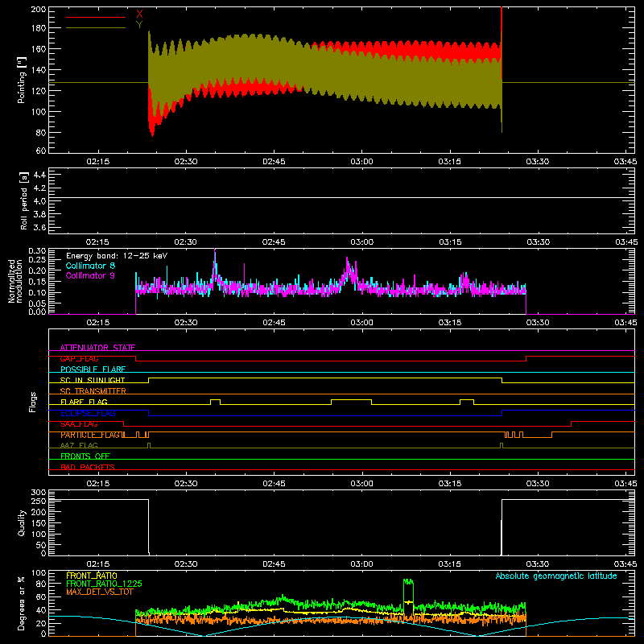Select the Energy band: 12-25 keV text
The height and width of the screenshot is (644, 644).
pyautogui.click(x=117, y=256)
